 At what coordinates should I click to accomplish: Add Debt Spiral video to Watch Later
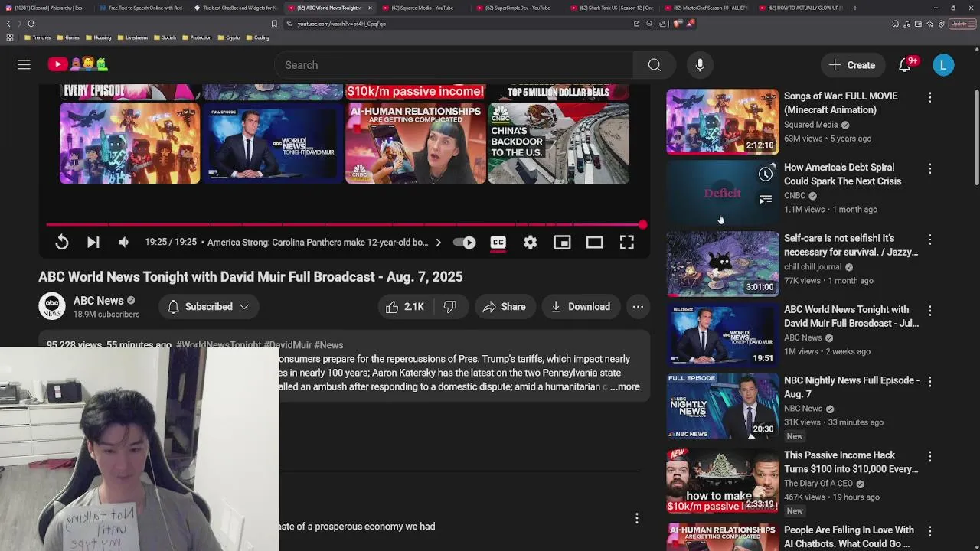(766, 174)
